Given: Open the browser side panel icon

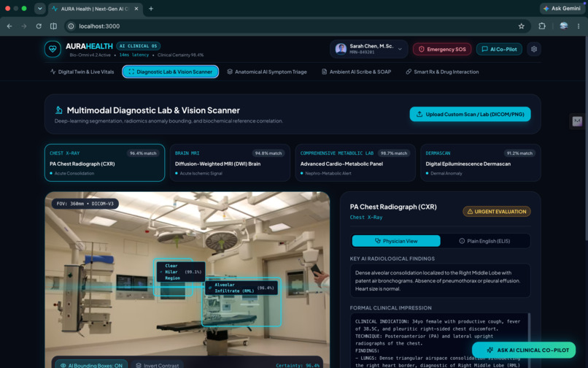Looking at the screenshot, I should click(x=54, y=26).
